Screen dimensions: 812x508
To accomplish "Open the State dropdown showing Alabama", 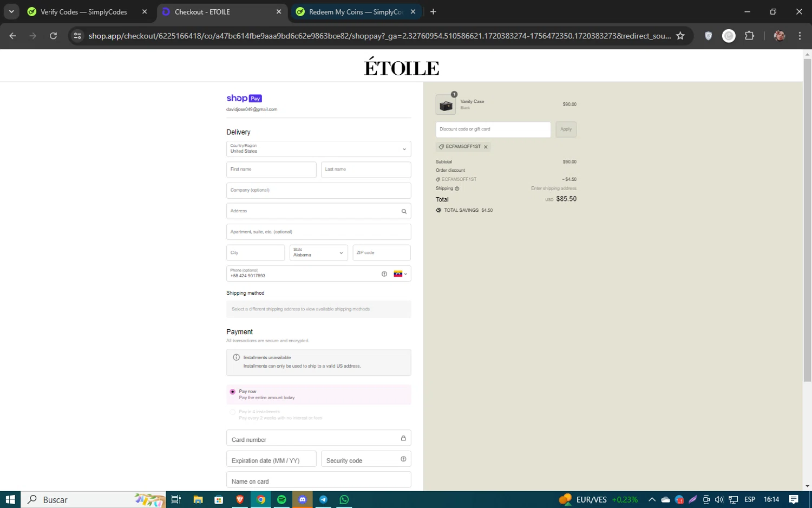I will coord(319,253).
